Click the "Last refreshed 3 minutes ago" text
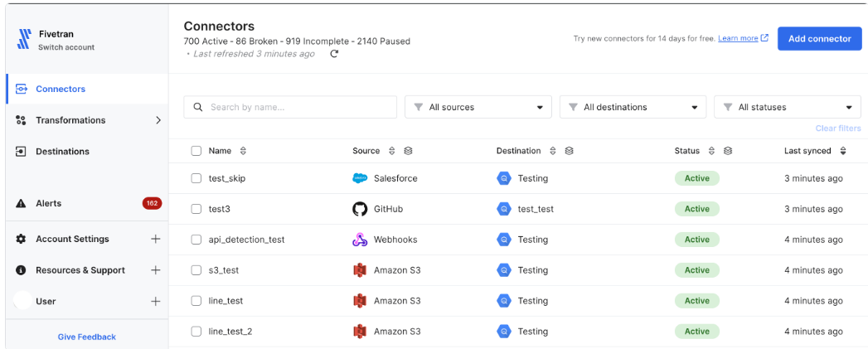This screenshot has width=868, height=349. click(x=254, y=54)
